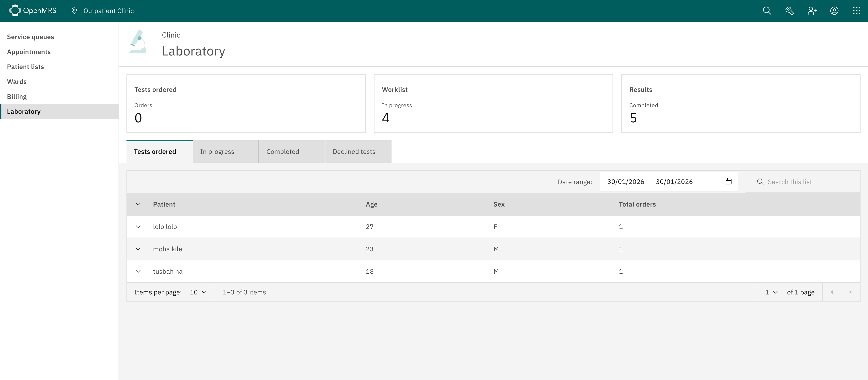Expand the moha kile patient row
This screenshot has width=868, height=380.
[138, 249]
